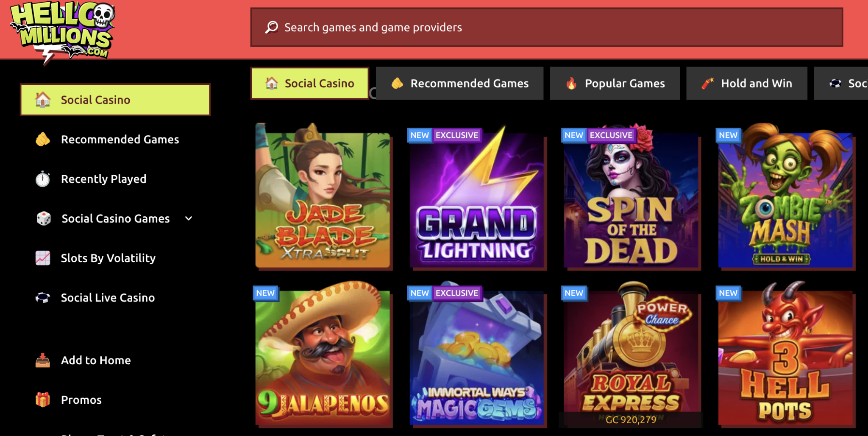
Task: Click the Social Casino Games sidebar label
Action: 116,218
